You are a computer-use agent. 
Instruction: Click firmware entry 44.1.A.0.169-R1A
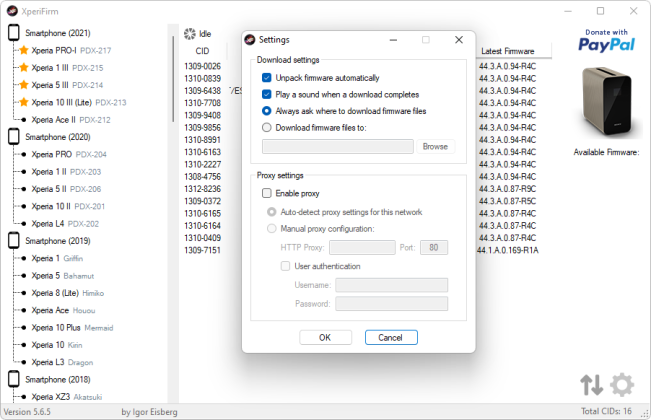click(x=508, y=250)
